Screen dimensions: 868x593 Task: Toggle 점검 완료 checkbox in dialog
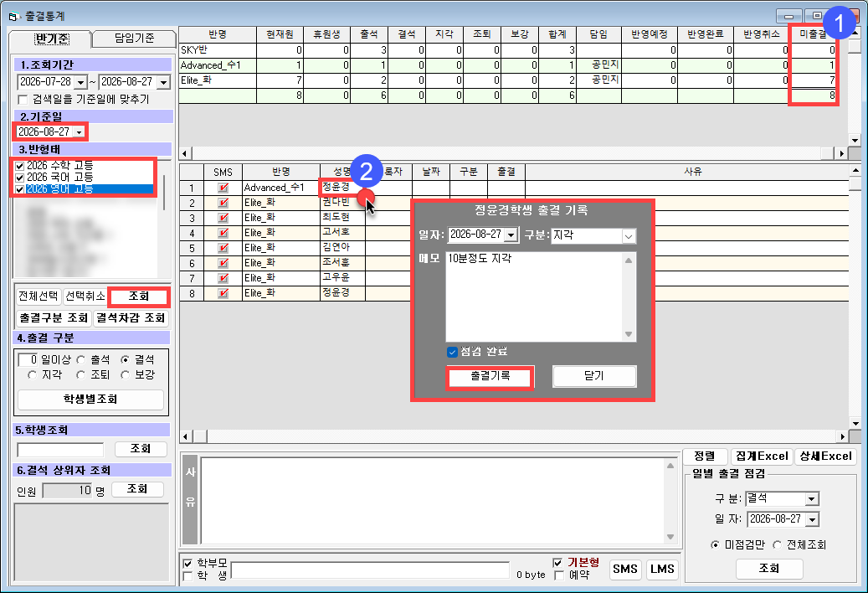click(x=452, y=352)
